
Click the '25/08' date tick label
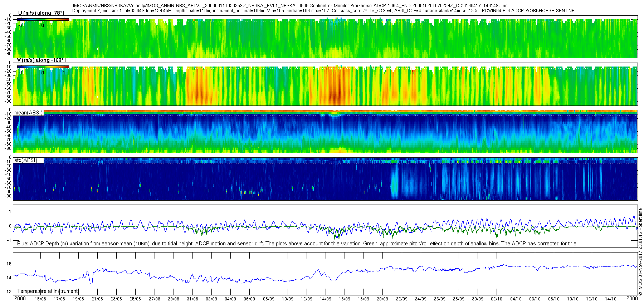(x=135, y=299)
